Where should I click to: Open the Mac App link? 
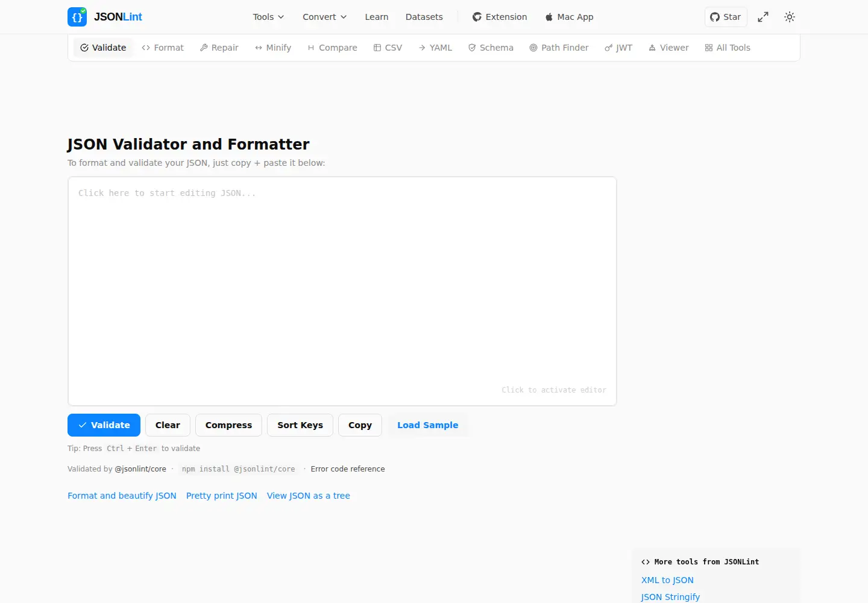(x=569, y=17)
